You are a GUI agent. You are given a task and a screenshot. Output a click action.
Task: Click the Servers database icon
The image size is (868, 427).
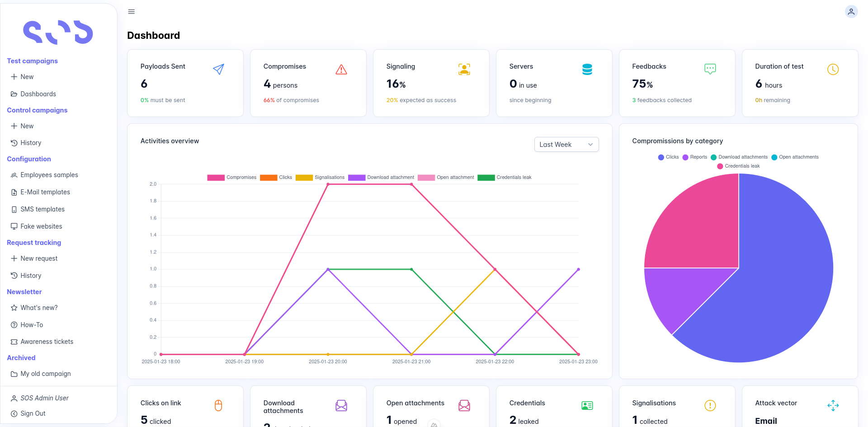(587, 69)
